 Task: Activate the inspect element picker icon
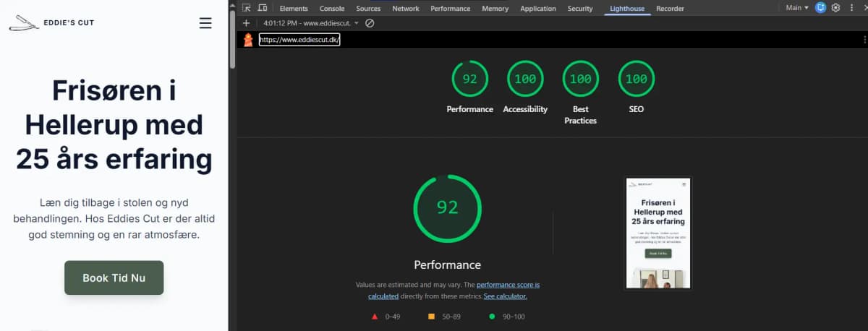click(x=247, y=8)
